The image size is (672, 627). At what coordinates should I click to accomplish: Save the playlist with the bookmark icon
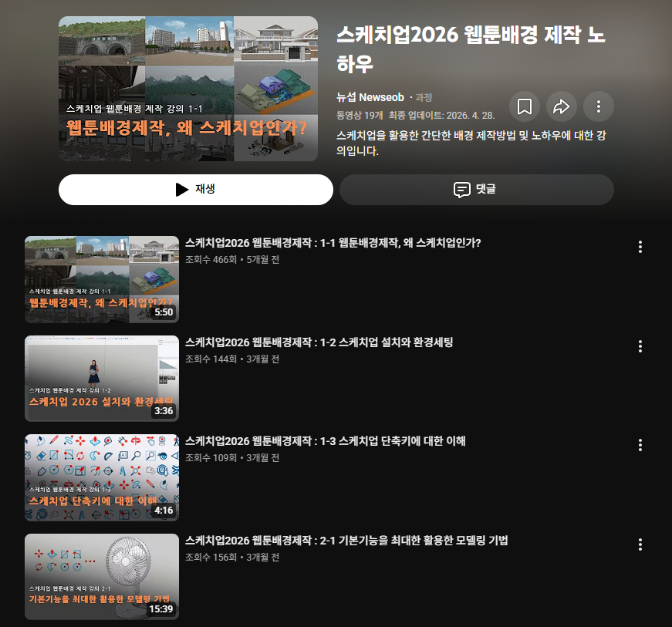[x=524, y=106]
